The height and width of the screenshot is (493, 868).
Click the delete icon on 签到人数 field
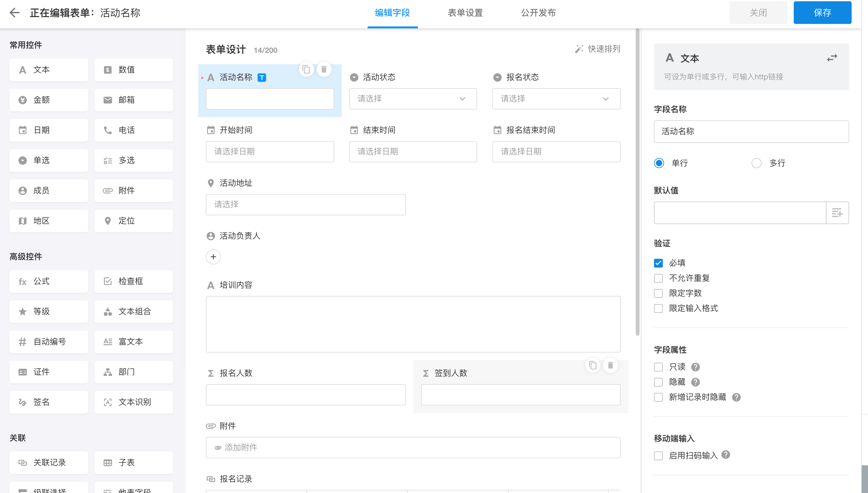[x=610, y=365]
